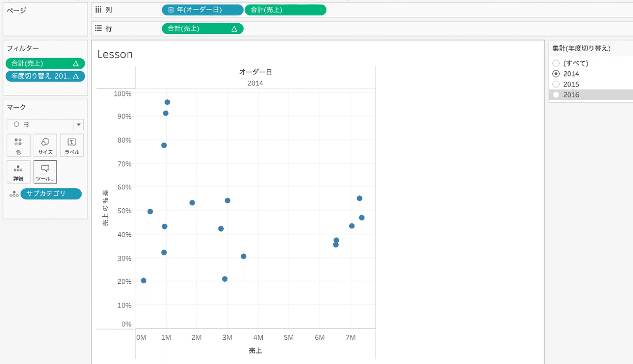Select the 2015 radio button in year filter

(555, 84)
